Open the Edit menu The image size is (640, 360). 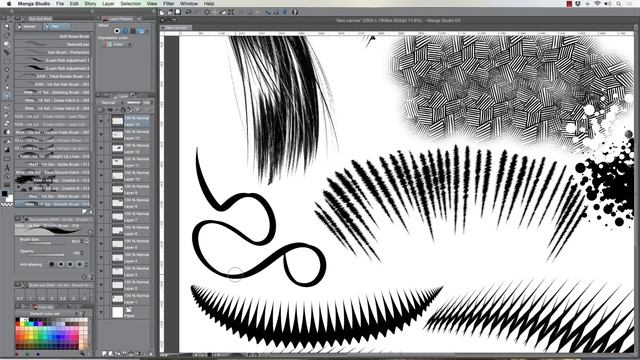pos(74,4)
